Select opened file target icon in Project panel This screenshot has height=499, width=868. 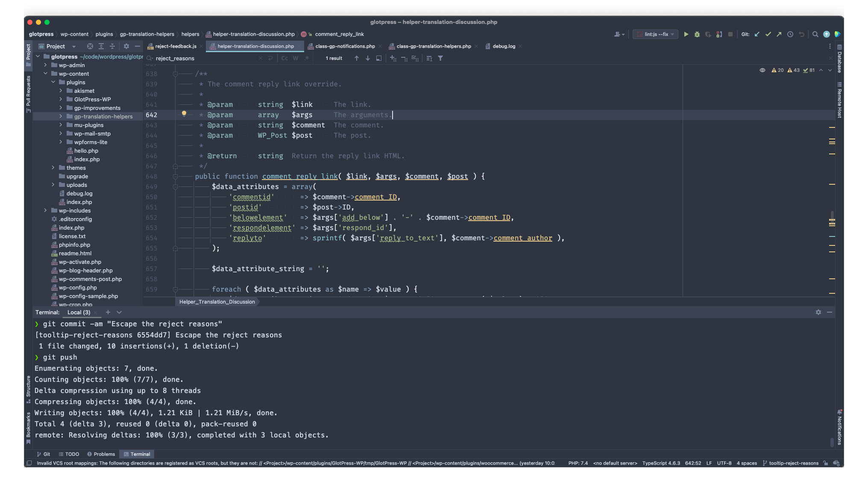point(90,46)
